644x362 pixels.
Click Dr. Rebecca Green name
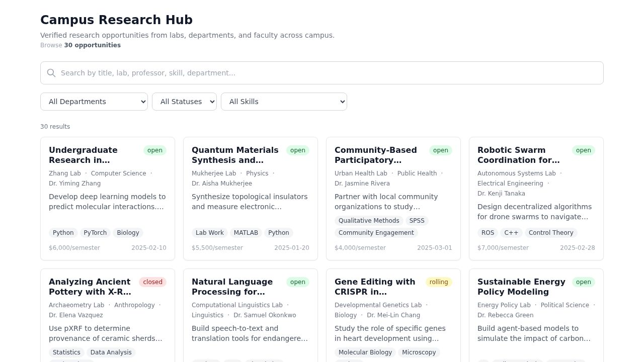(x=505, y=315)
